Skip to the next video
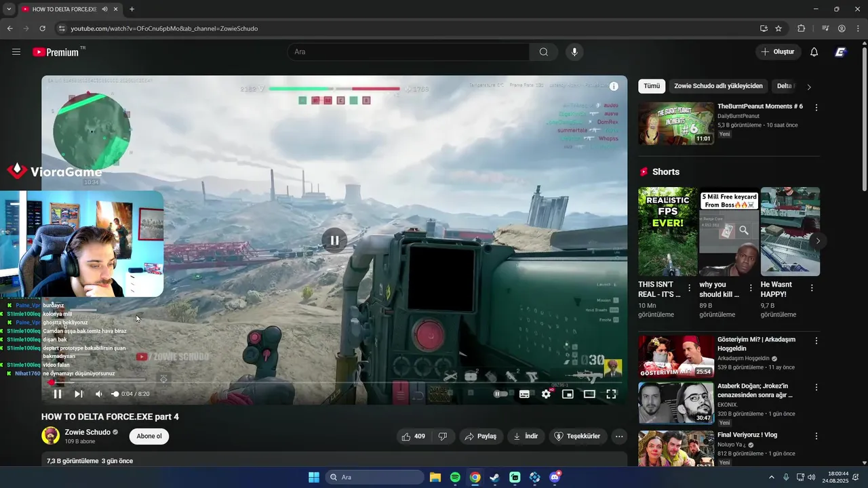Screen dimensions: 868x488 (x=79, y=394)
